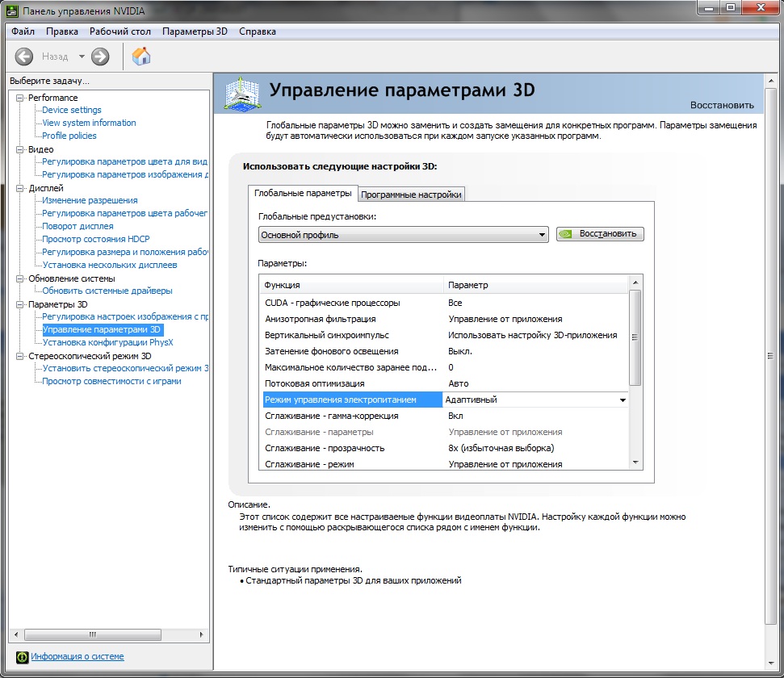Viewport: 784px width, 678px height.
Task: Click NVIDIA icon in title bar
Action: (12, 11)
